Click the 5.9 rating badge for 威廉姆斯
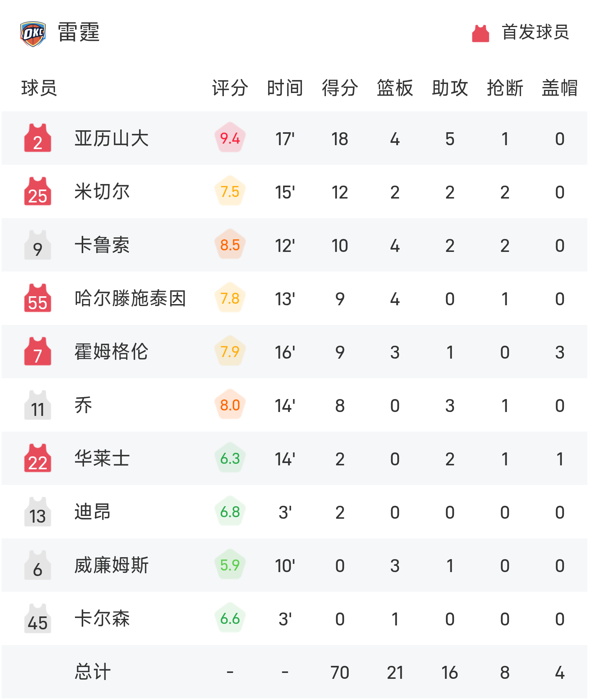The height and width of the screenshot is (700, 589). coord(230,565)
